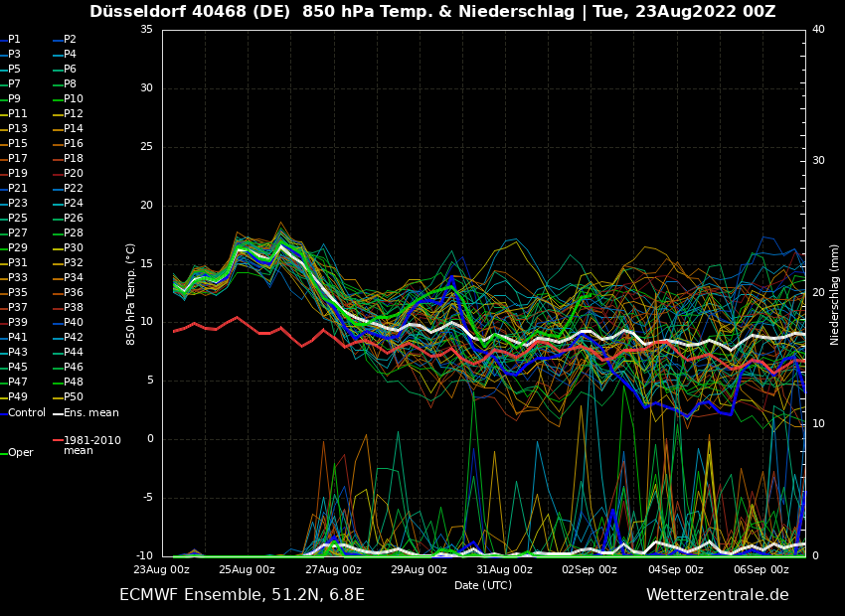Click the Niederschlag (mm) axis label
The height and width of the screenshot is (616, 845).
click(835, 293)
